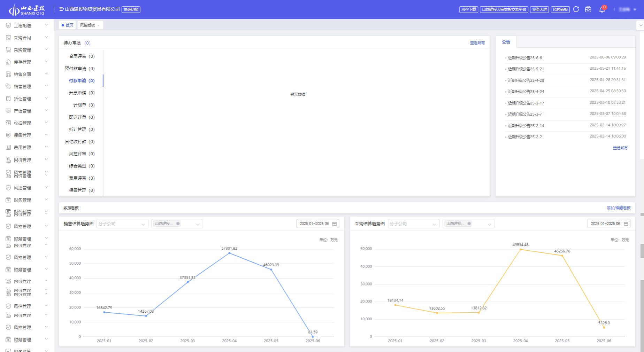Click the 库存管理 warehouse icon

click(x=8, y=62)
